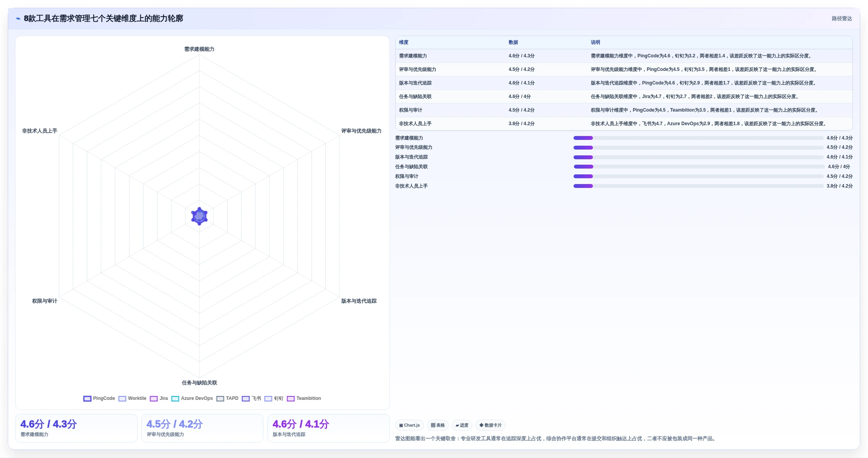Click the 进度 tag chip
Screen dimensions: 868x458
pos(462,425)
